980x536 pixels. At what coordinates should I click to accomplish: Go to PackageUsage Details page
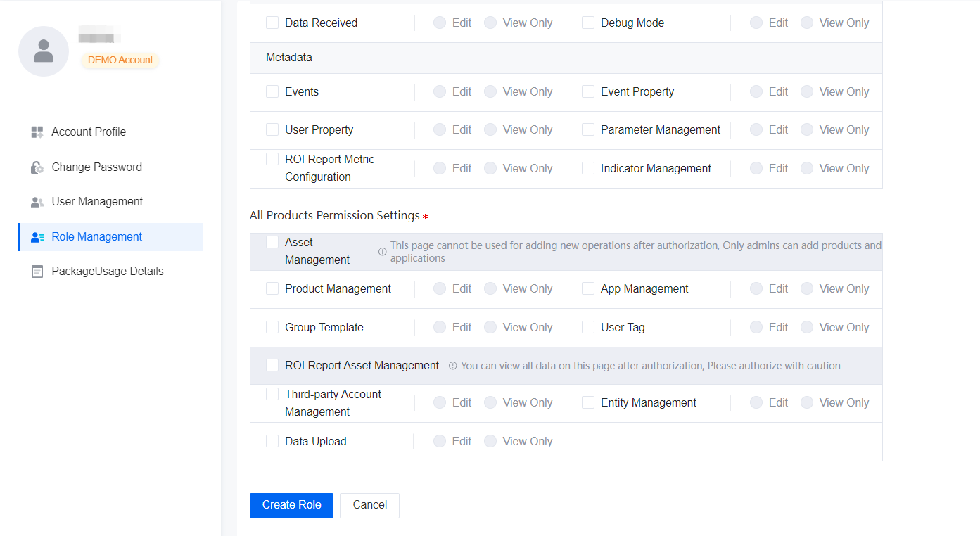tap(107, 271)
